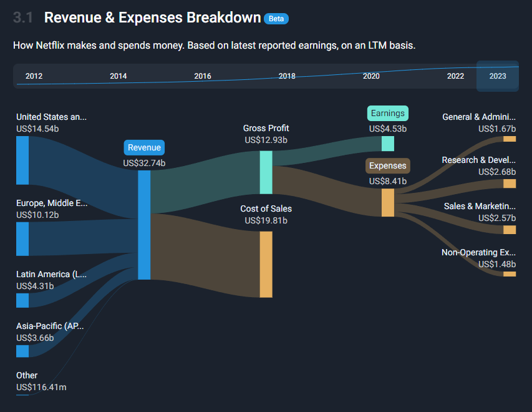Click the green Earnings label
Viewport: 532px width, 412px height.
tap(388, 113)
